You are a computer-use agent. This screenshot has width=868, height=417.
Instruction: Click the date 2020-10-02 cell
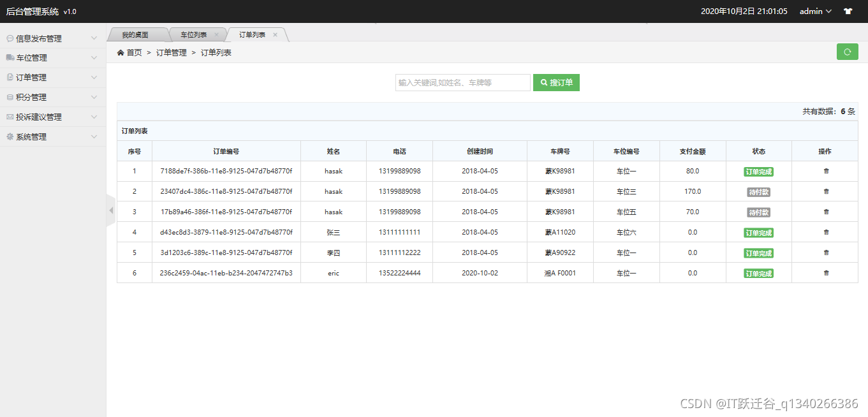(480, 273)
